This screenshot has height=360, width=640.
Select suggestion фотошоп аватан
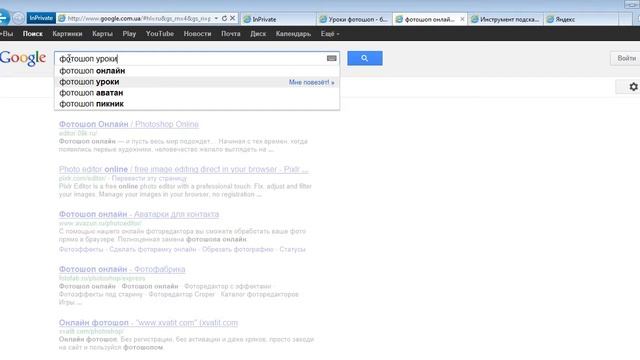click(197, 93)
